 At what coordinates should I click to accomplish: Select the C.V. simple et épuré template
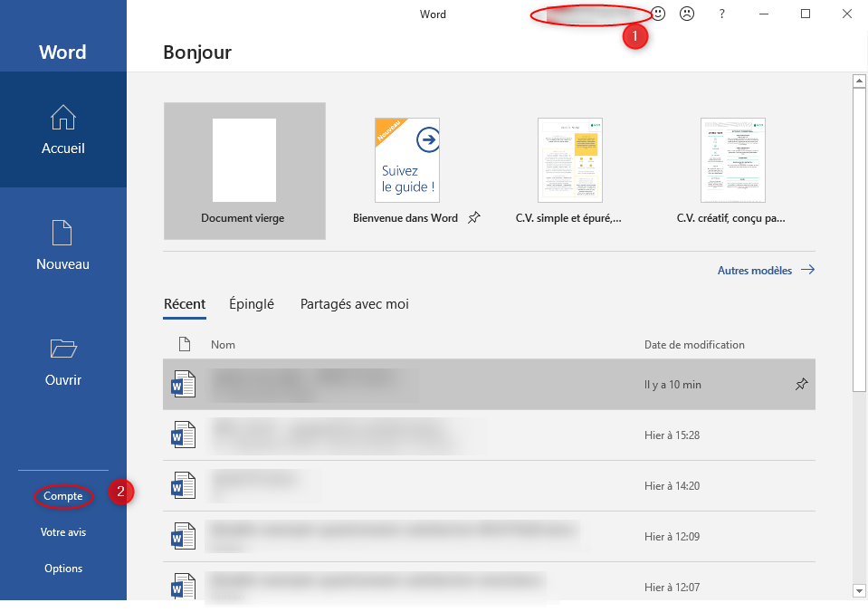[x=569, y=170]
